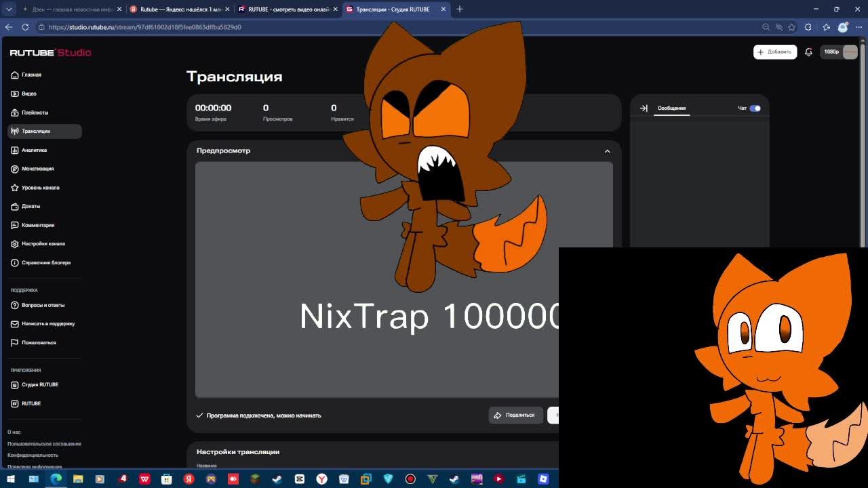
Task: Click the О нас footer link
Action: pyautogui.click(x=14, y=432)
